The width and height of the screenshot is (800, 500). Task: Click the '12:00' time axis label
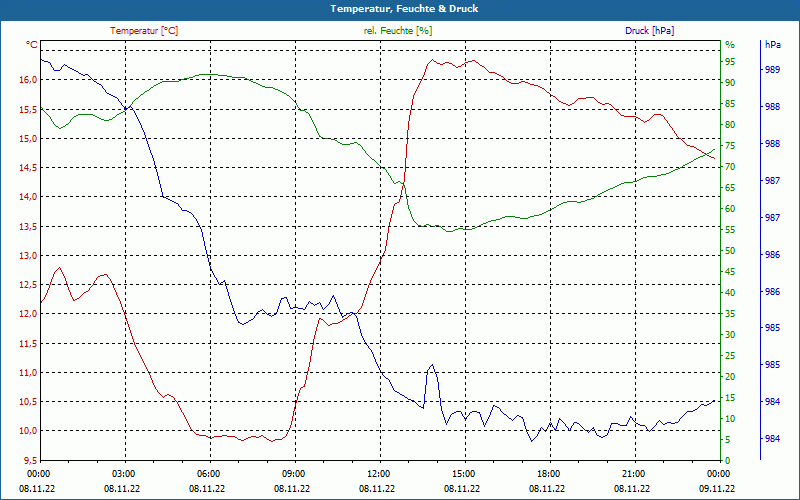pyautogui.click(x=380, y=473)
